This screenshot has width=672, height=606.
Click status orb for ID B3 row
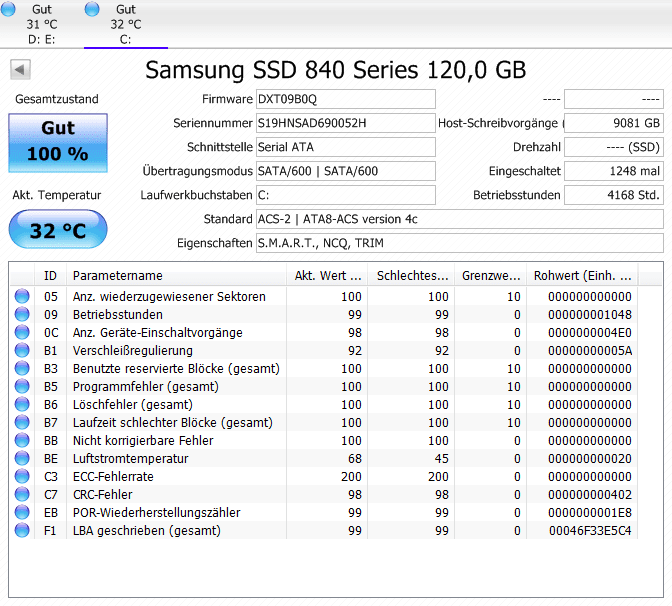[x=22, y=368]
